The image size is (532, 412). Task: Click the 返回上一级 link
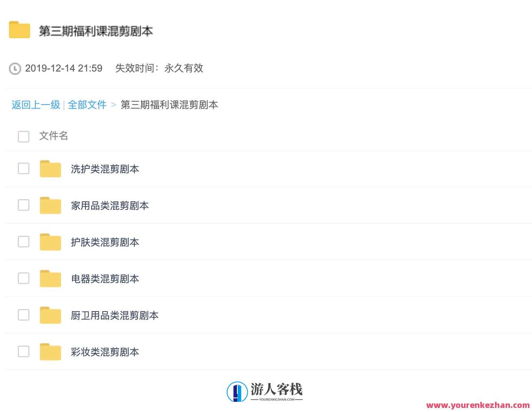pyautogui.click(x=36, y=105)
